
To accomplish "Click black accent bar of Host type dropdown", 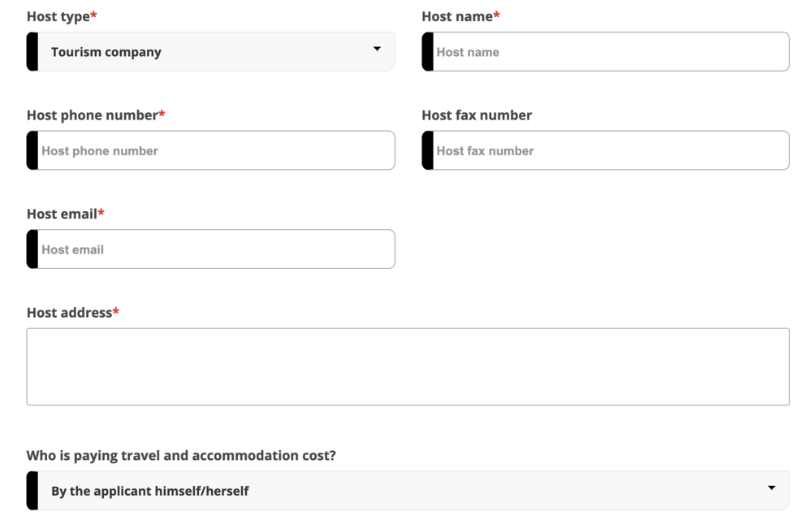I will point(32,52).
